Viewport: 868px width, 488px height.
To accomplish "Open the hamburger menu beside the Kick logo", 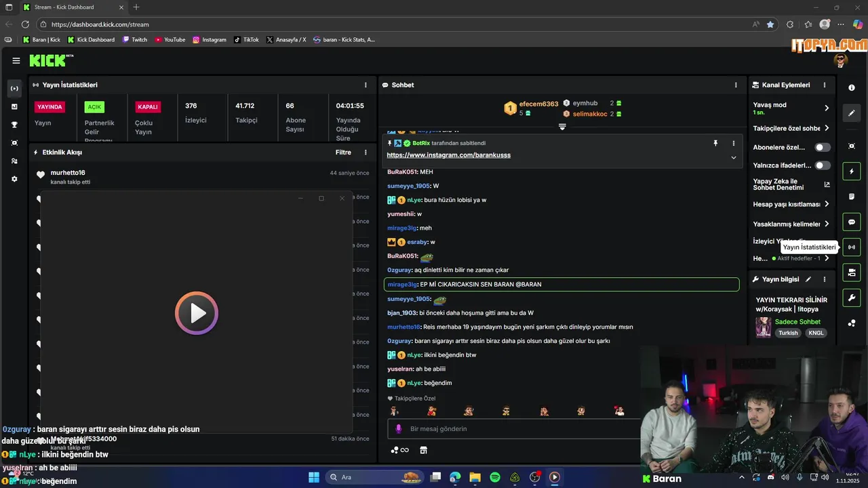I will coord(16,60).
